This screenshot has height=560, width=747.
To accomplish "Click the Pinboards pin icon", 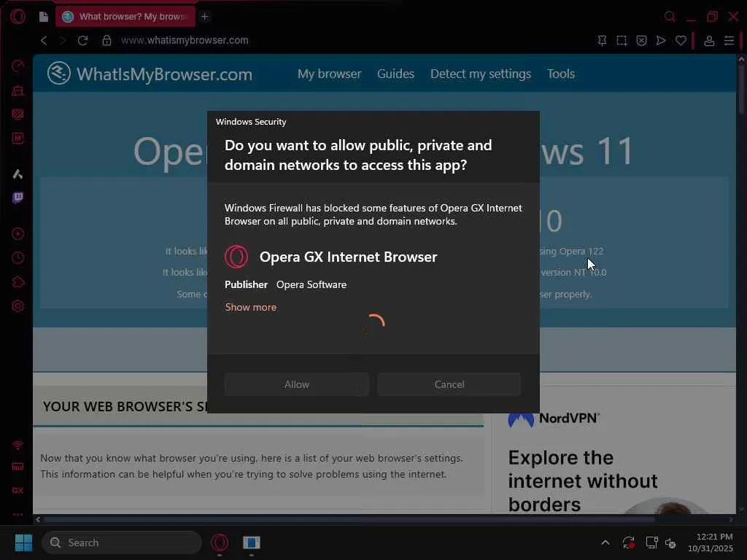I will point(602,41).
